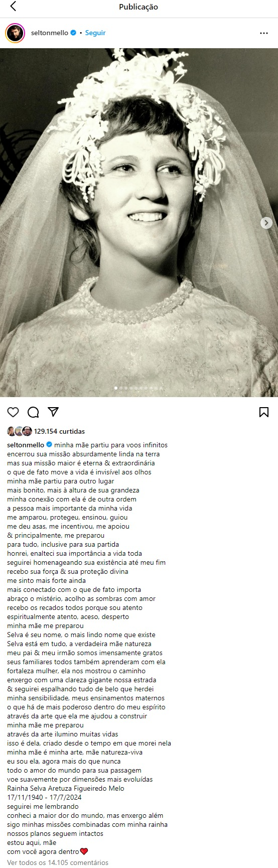Like the post with the heart icon
This screenshot has height=868, width=278.
tap(13, 412)
